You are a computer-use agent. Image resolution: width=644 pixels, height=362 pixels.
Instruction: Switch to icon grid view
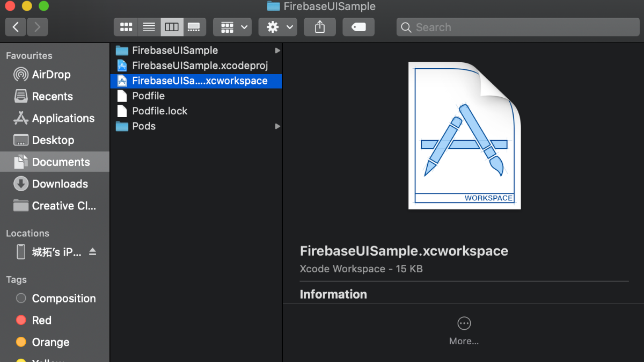[126, 27]
